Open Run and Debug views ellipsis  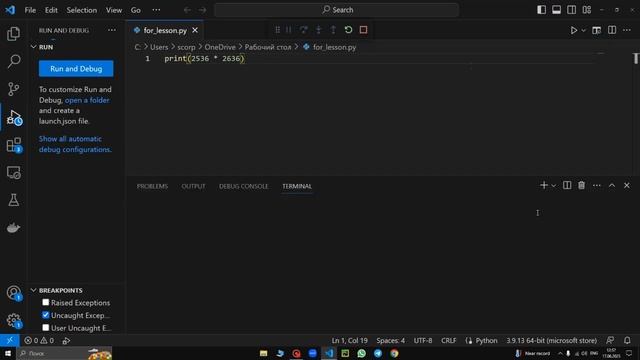112,30
